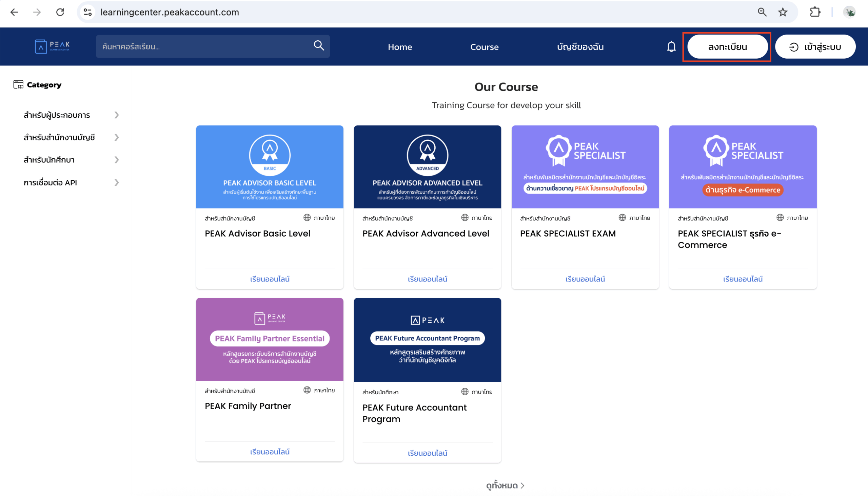Open เรียนออนไลน์ for PEAK SPECIALIST EXAM

click(x=585, y=279)
